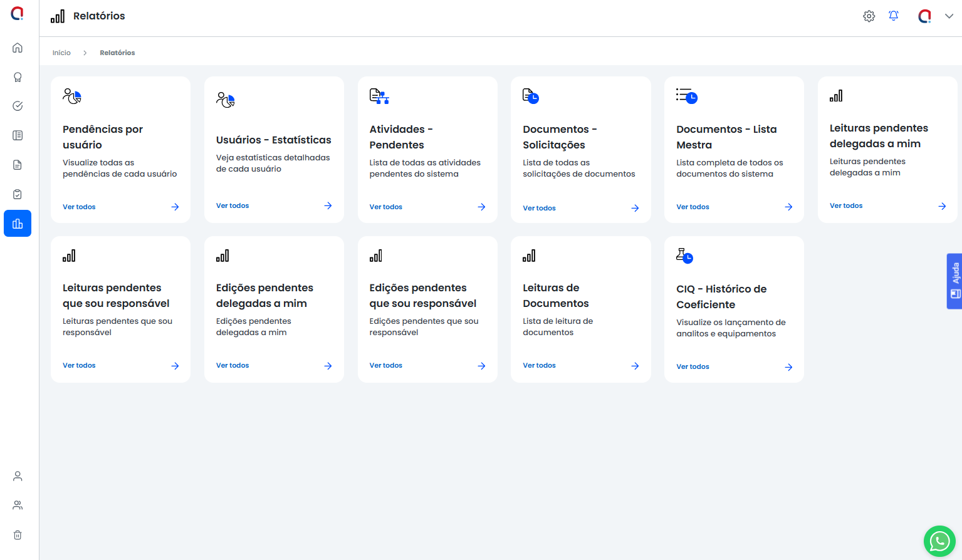Select the active reports chart sidebar icon
The height and width of the screenshot is (560, 962).
18,224
